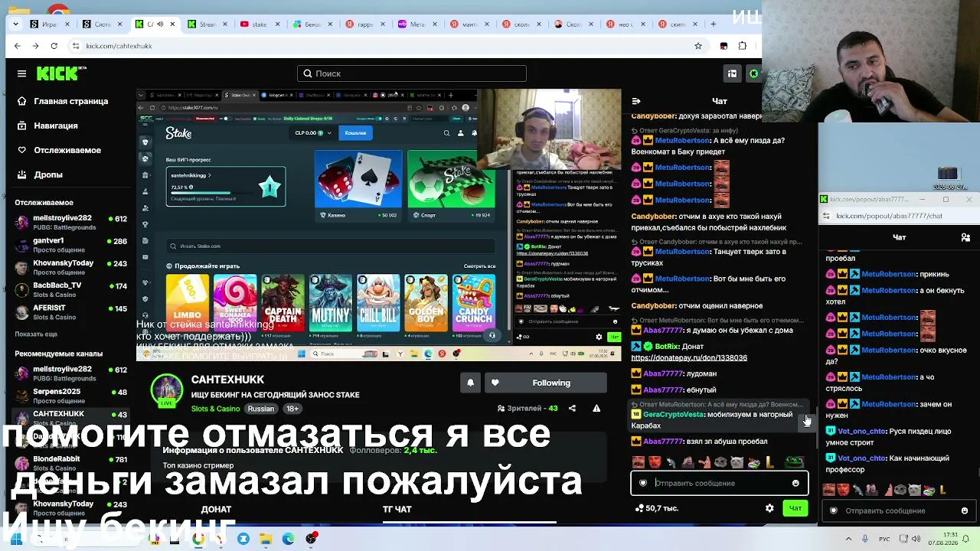The width and height of the screenshot is (980, 551).
Task: Click the notification bell next to Following
Action: pyautogui.click(x=470, y=383)
